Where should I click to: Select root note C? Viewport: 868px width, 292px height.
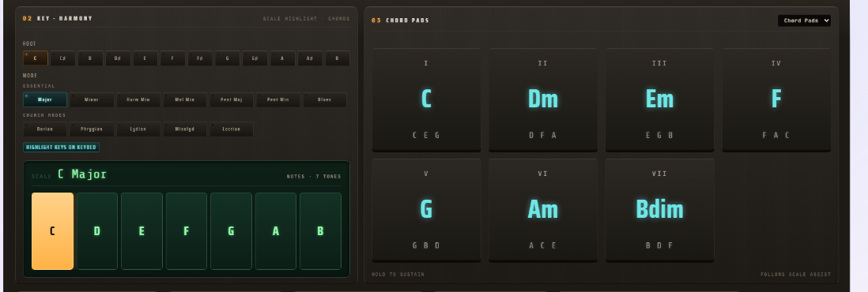(36, 58)
